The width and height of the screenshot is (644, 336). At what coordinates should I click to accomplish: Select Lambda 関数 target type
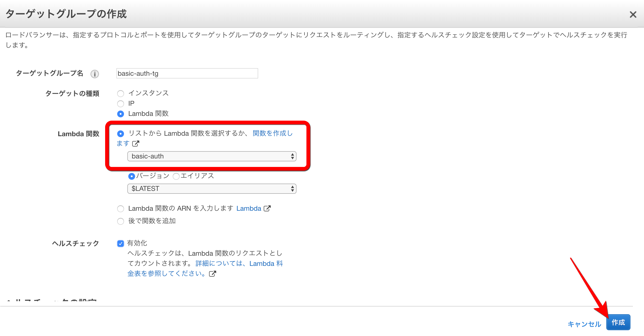click(x=121, y=114)
